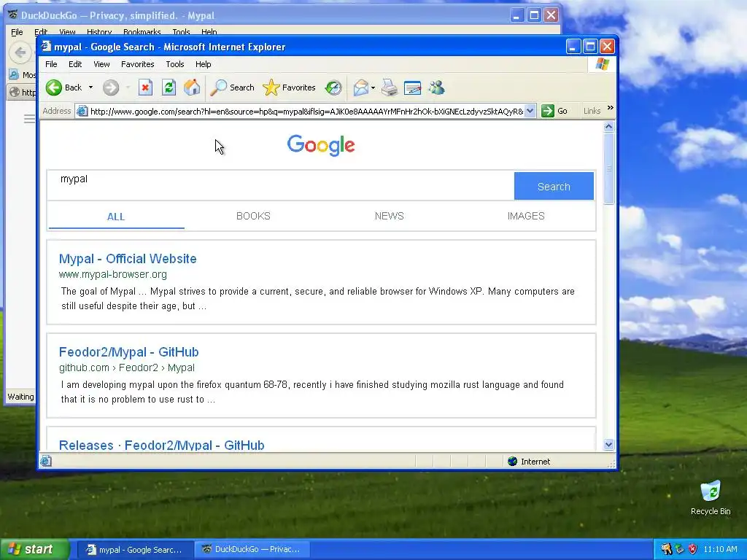Viewport: 747px width, 560px height.
Task: Open the Feodor2/Mypal - GitHub result
Action: [128, 352]
